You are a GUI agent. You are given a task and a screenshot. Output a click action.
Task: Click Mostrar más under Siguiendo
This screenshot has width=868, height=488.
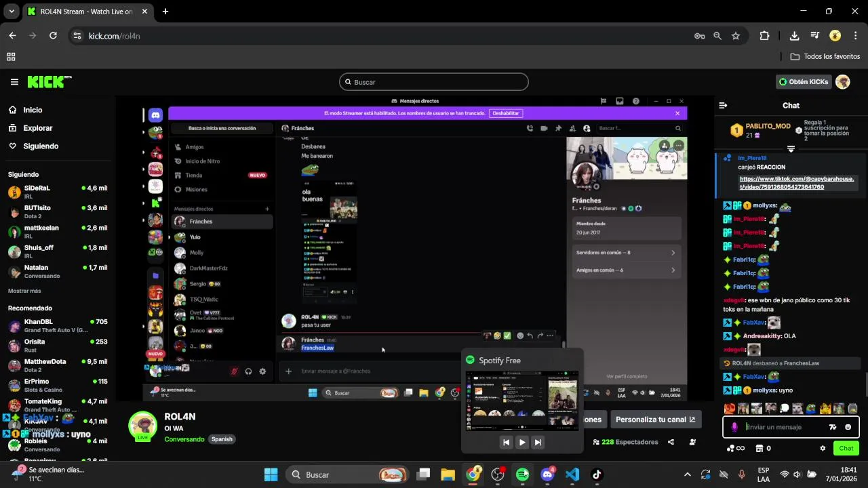click(24, 291)
